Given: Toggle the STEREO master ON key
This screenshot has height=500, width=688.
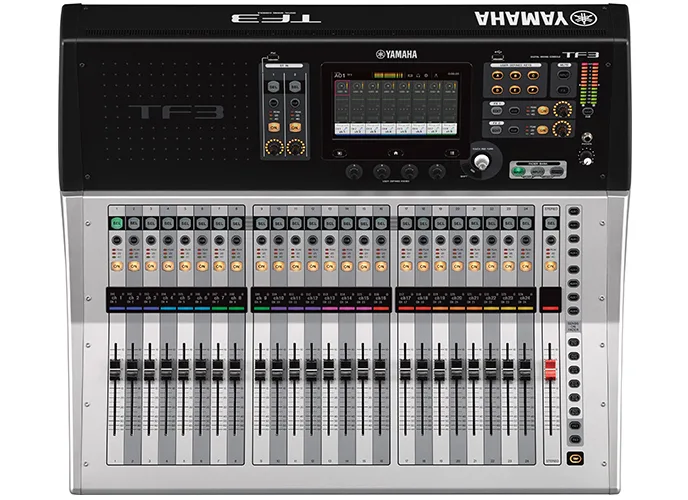Looking at the screenshot, I should coord(551,266).
